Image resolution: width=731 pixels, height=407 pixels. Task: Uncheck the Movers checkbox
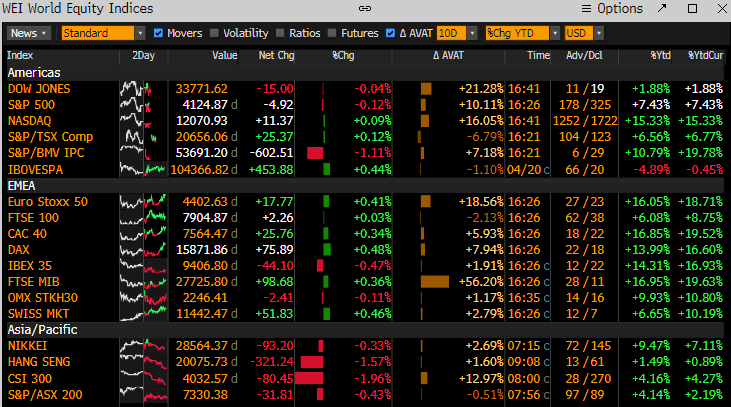[159, 33]
